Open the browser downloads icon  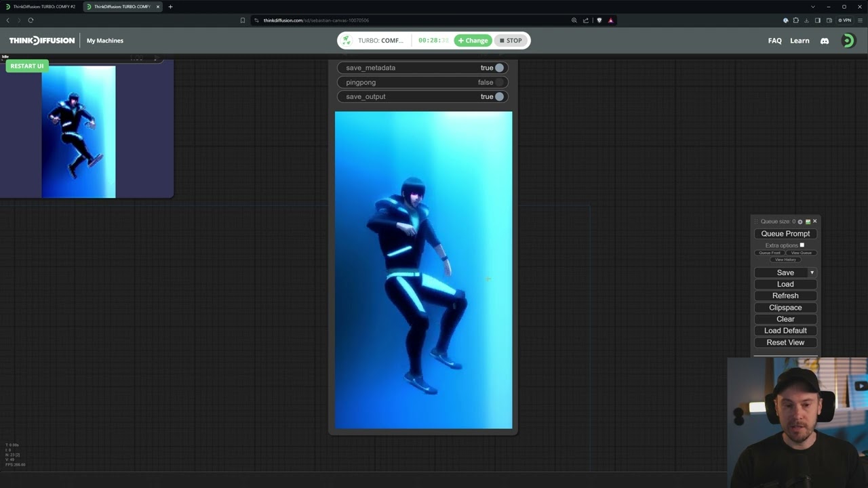coord(806,20)
